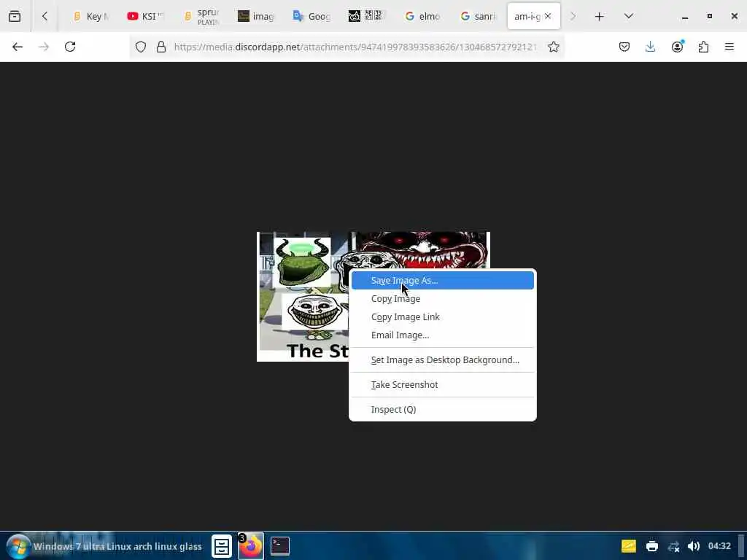Choose Copy Image Link

pos(443,316)
